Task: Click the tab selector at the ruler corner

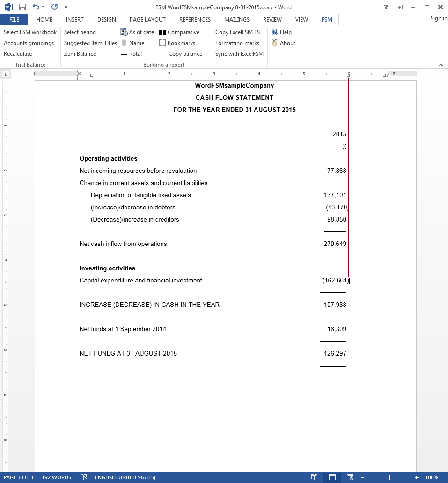Action: (6, 74)
